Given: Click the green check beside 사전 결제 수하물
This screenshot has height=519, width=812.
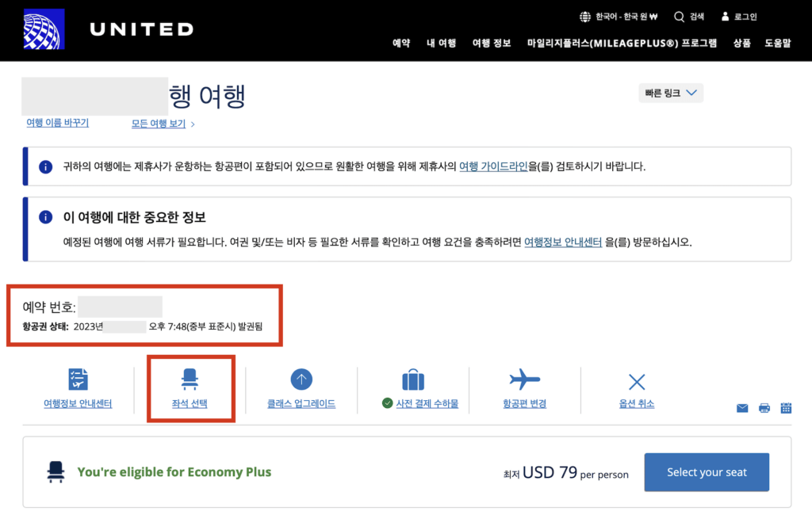Looking at the screenshot, I should coord(387,403).
